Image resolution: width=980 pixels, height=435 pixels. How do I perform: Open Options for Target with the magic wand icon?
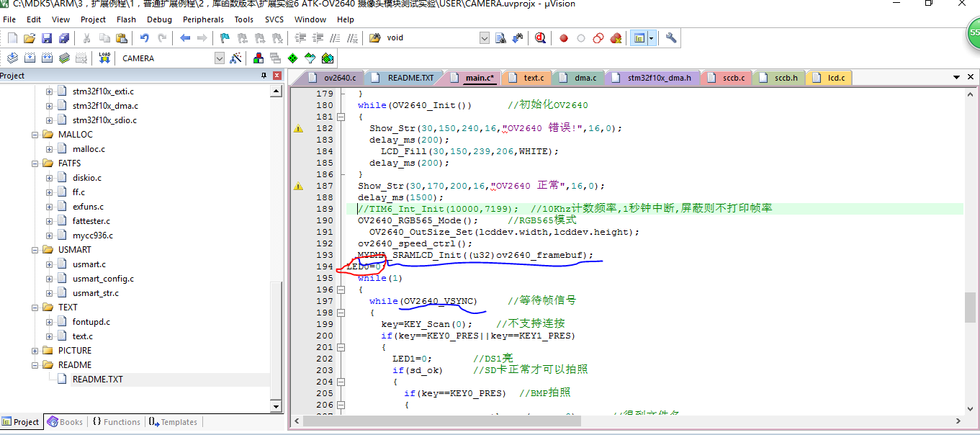tap(235, 58)
